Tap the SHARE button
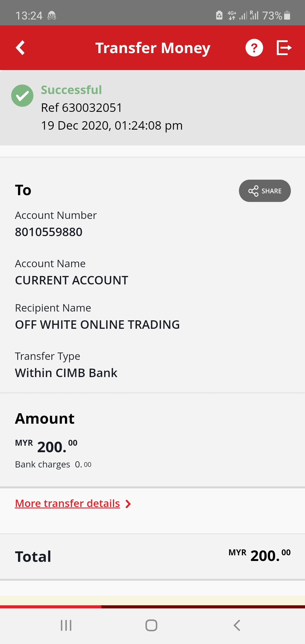305x644 pixels. [x=265, y=191]
